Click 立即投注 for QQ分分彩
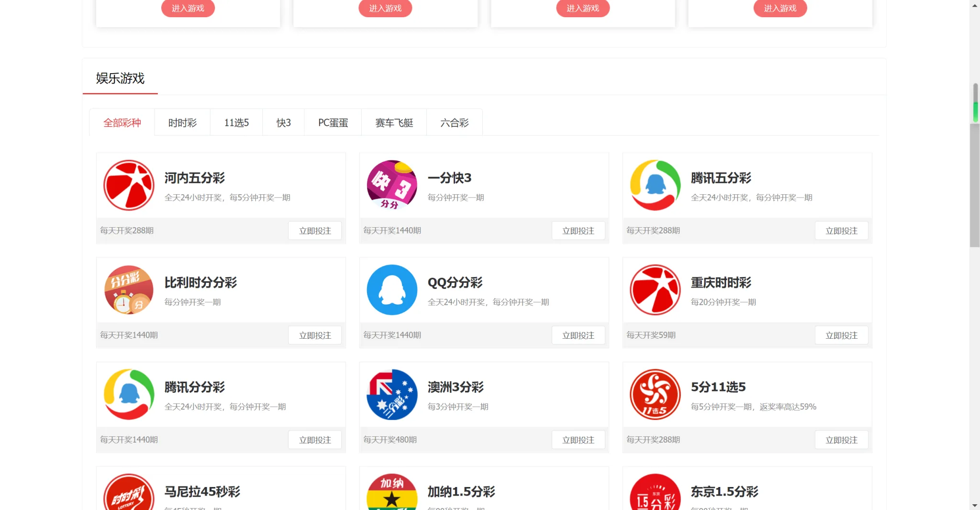 (579, 335)
